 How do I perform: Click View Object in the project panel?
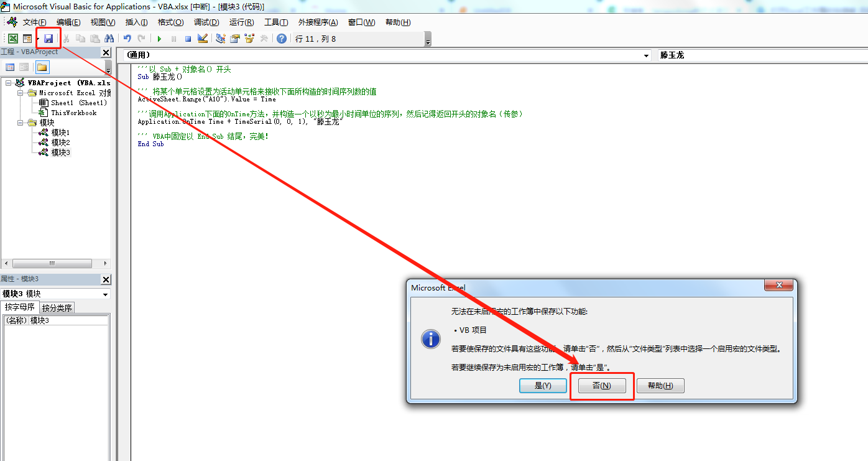(24, 67)
